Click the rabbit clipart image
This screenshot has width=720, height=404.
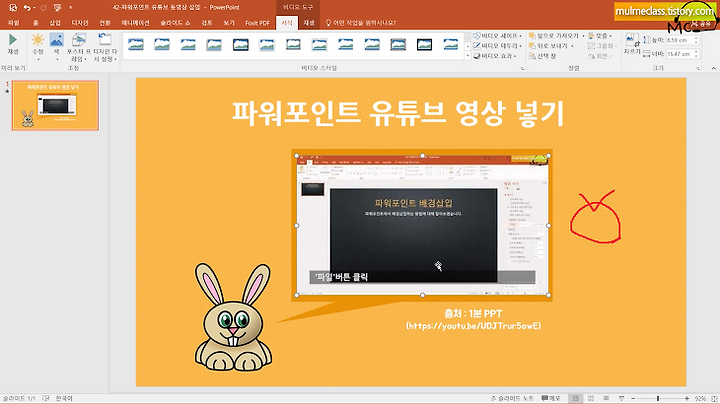point(233,317)
